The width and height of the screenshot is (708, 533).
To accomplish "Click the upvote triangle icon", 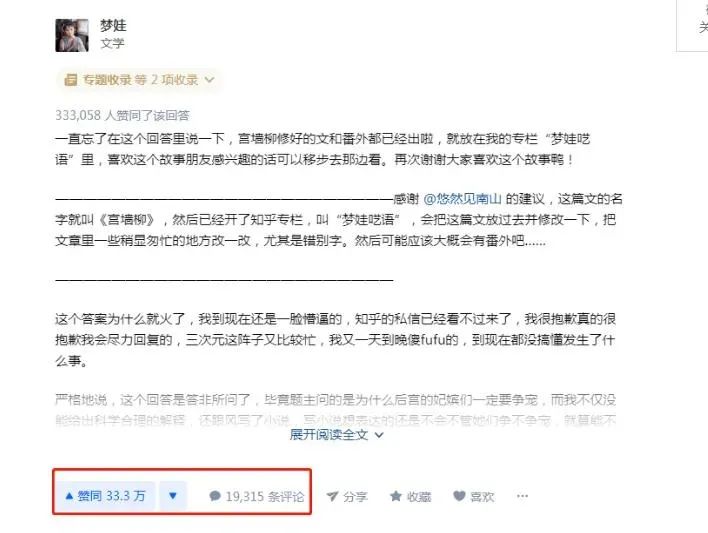I will tap(69, 496).
